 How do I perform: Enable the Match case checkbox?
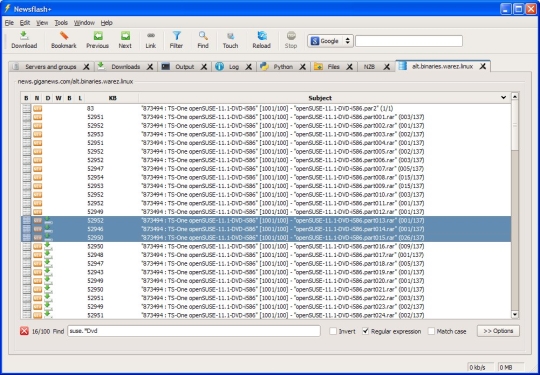(x=431, y=331)
